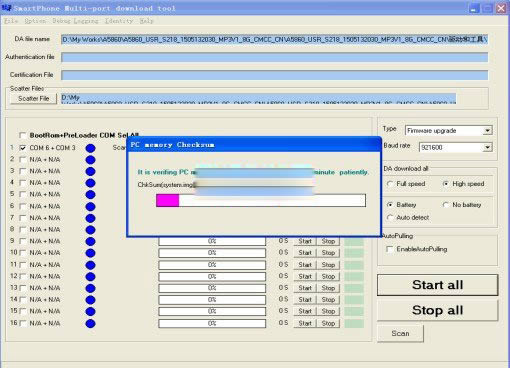Click the Certification File field
Screen dimensions: 510x368
(x=275, y=75)
